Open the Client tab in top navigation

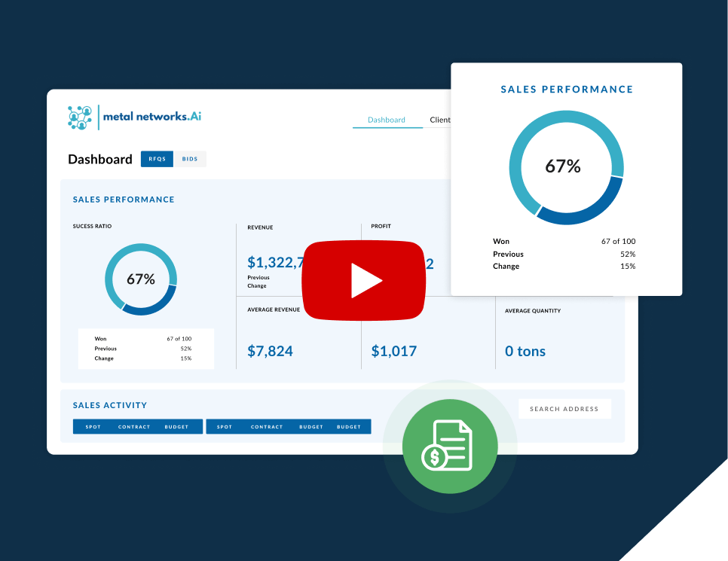tap(439, 120)
